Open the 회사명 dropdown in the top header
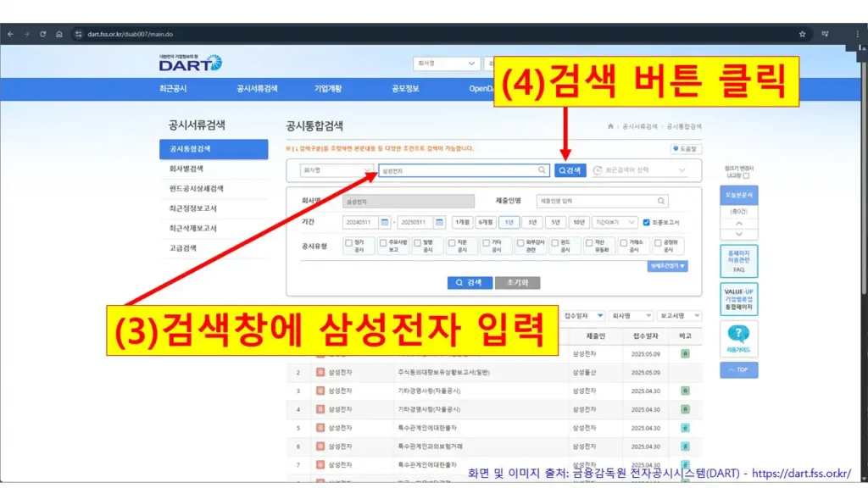The image size is (868, 488). (446, 64)
